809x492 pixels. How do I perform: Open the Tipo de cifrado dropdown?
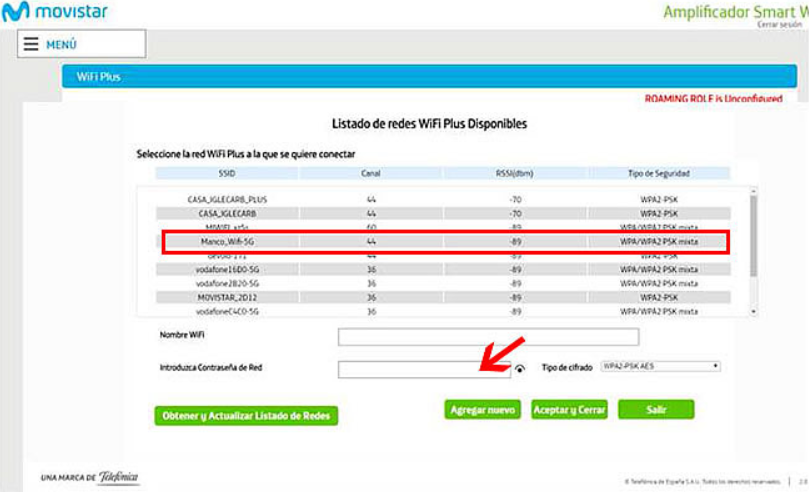[660, 367]
